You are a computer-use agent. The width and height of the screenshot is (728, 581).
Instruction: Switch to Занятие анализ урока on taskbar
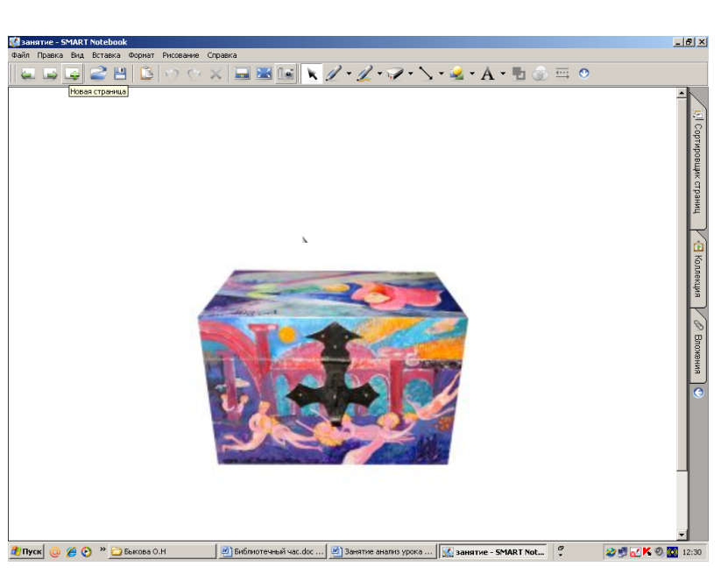[x=383, y=551]
